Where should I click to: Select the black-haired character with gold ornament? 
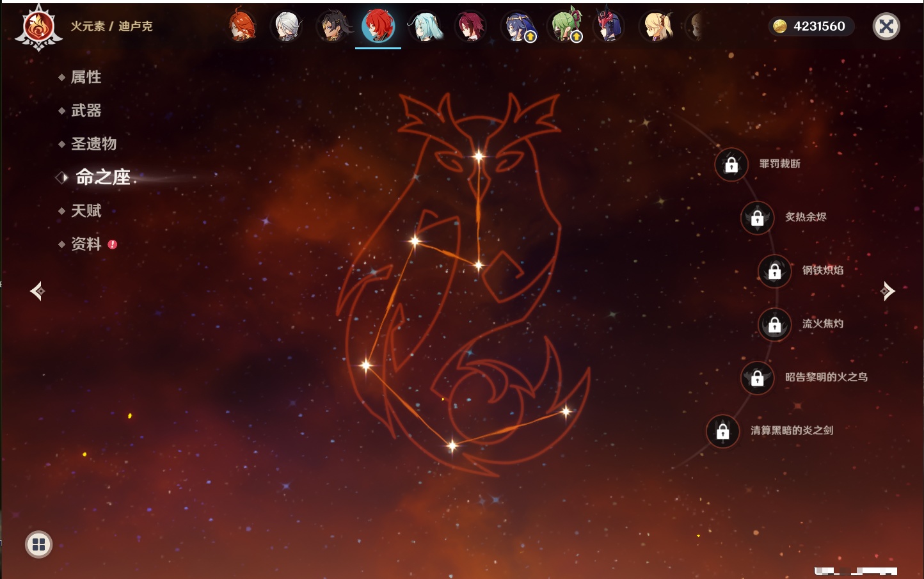coord(333,27)
